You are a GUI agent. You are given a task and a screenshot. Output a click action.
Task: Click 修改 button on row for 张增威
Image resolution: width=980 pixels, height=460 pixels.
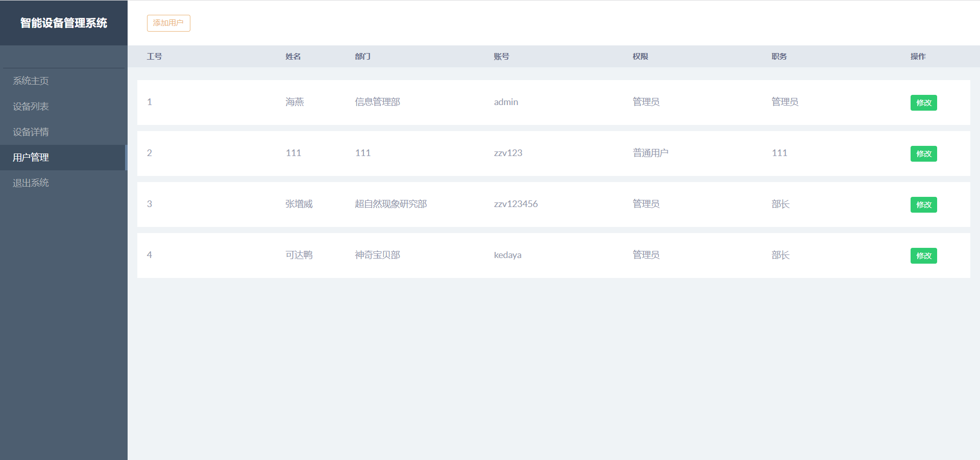pyautogui.click(x=923, y=205)
